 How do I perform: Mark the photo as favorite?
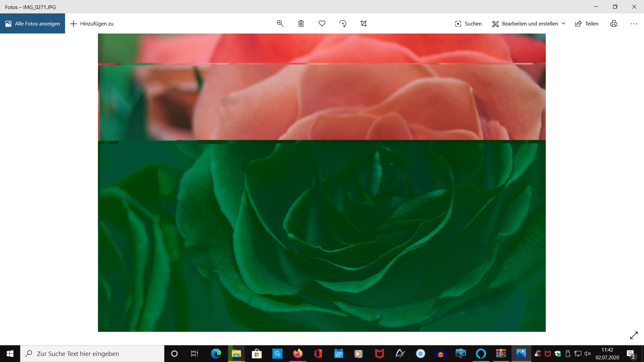[322, 23]
